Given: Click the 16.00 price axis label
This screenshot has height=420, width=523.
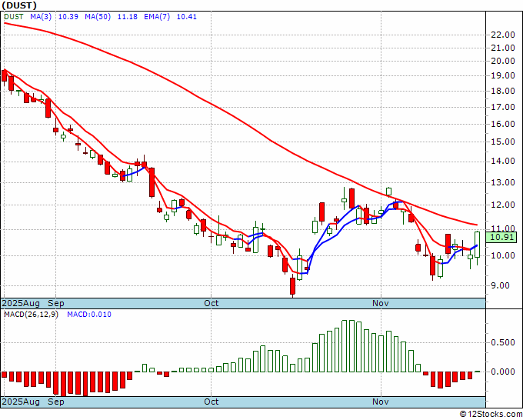Looking at the screenshot, I should 503,124.
